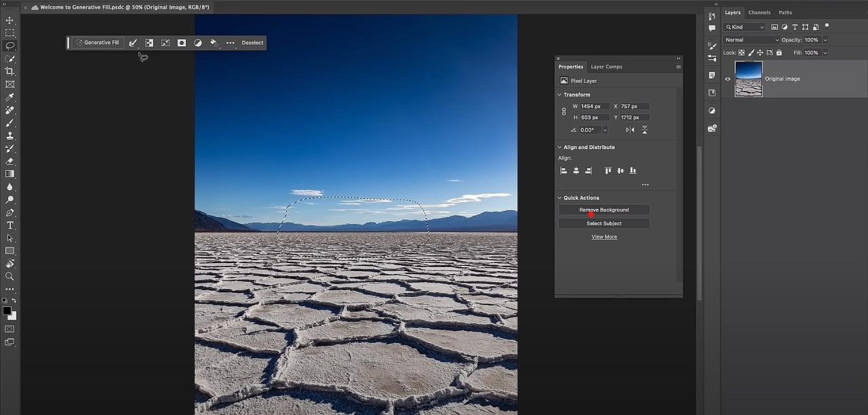This screenshot has height=415, width=868.
Task: Open the Invert selection icon in task bar
Action: click(x=149, y=43)
